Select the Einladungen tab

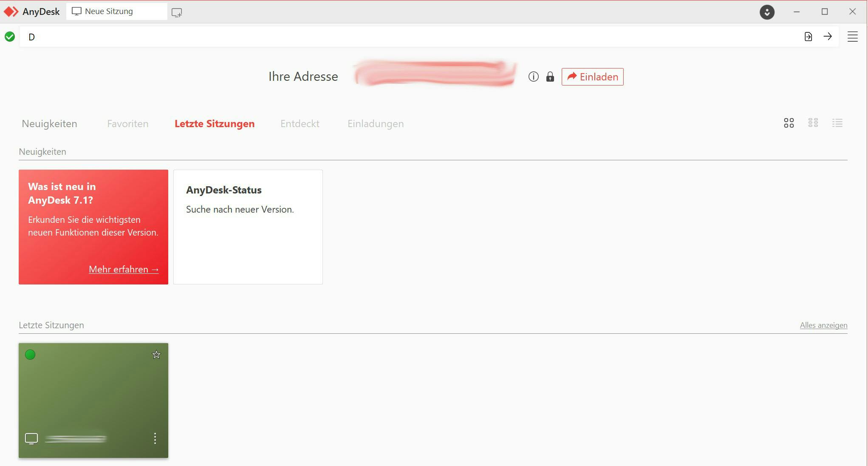pos(375,124)
